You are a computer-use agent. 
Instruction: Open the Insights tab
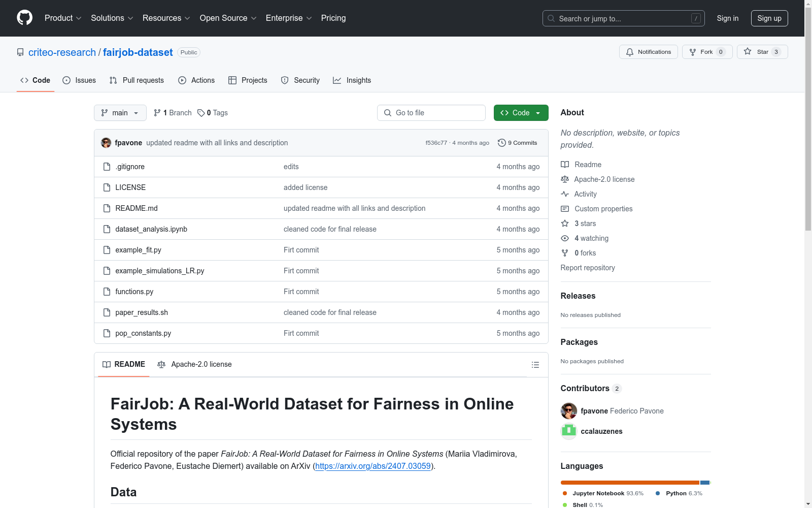pos(352,80)
